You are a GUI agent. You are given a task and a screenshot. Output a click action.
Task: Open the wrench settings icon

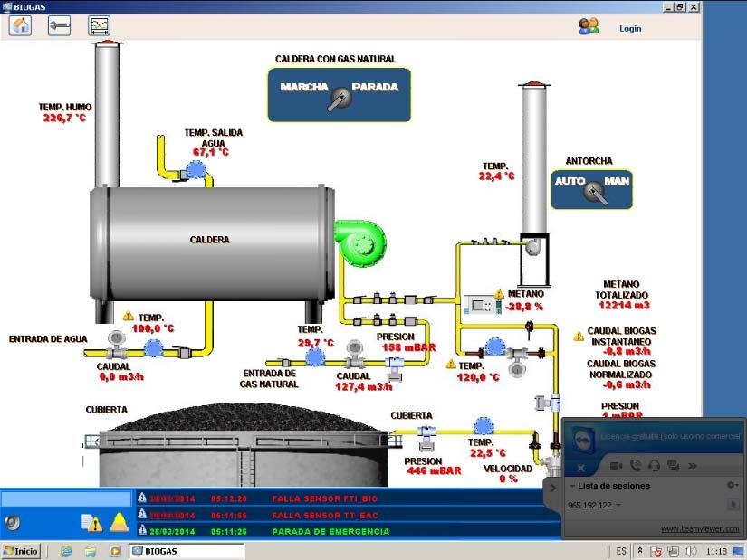(59, 25)
